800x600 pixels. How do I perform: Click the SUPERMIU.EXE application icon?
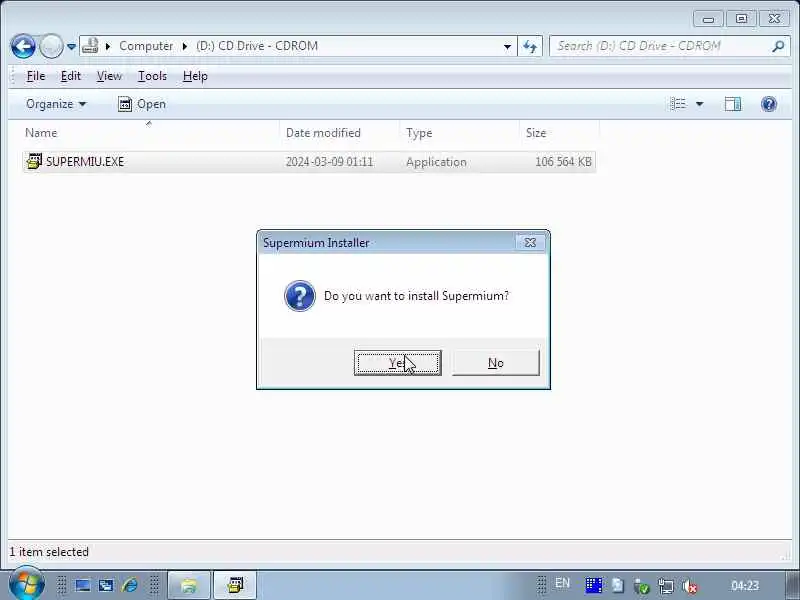coord(34,161)
